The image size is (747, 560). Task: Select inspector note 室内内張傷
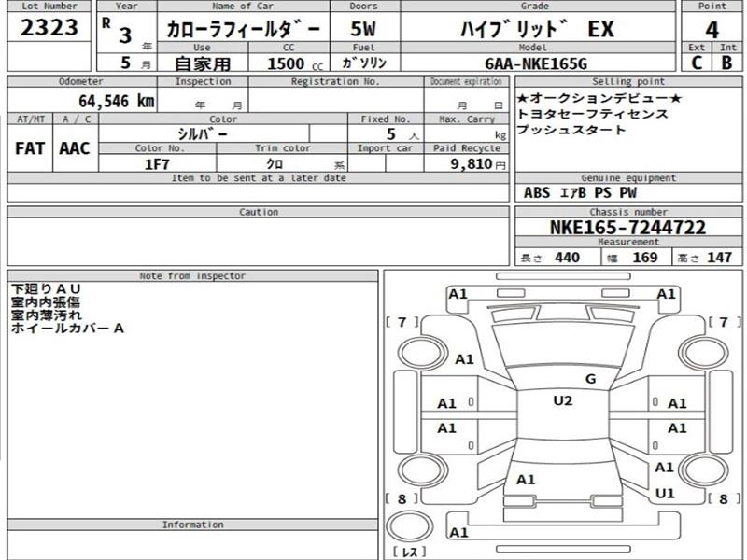point(46,301)
